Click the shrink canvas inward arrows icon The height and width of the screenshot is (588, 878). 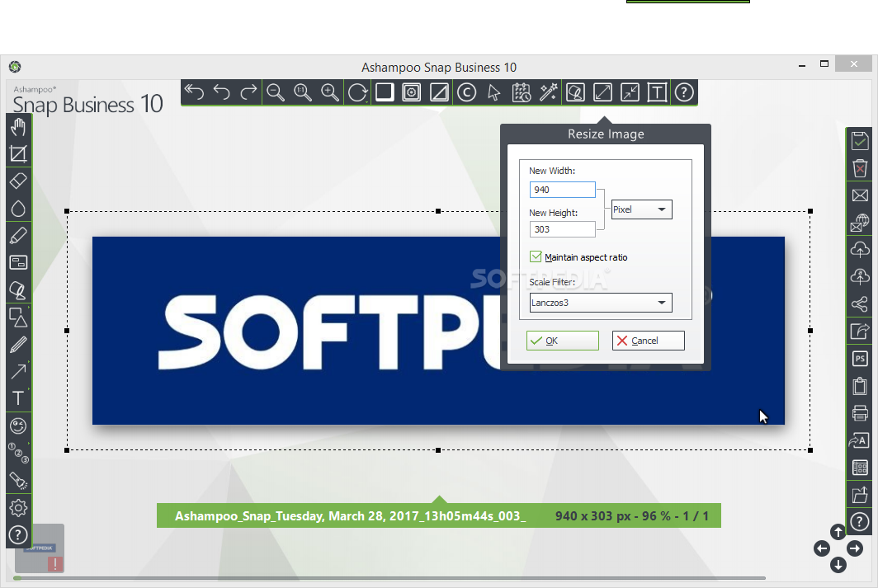pos(630,92)
